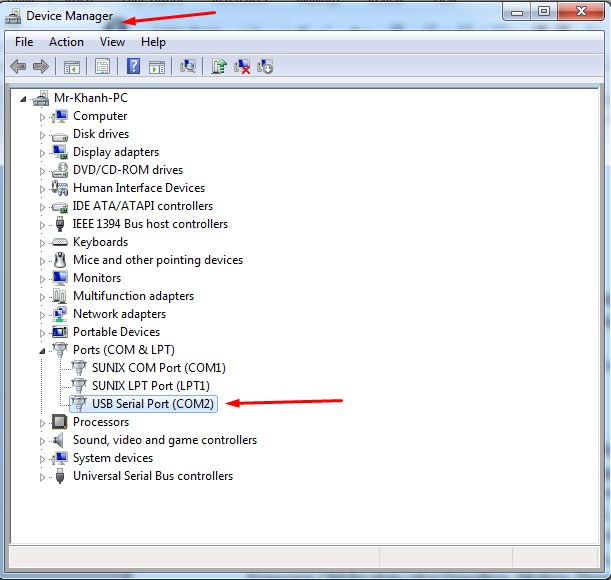611x580 pixels.
Task: Expand the Monitors category
Action: (x=42, y=279)
